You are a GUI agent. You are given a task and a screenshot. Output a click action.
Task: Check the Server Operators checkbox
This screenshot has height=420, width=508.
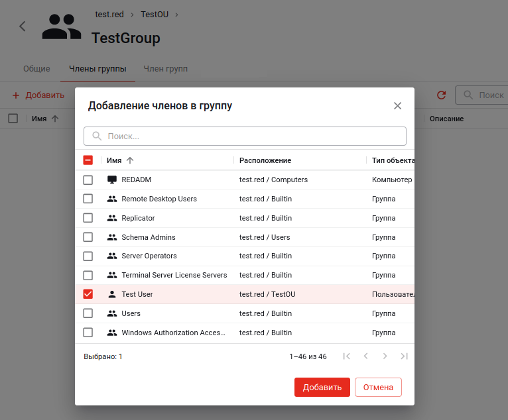pyautogui.click(x=88, y=256)
